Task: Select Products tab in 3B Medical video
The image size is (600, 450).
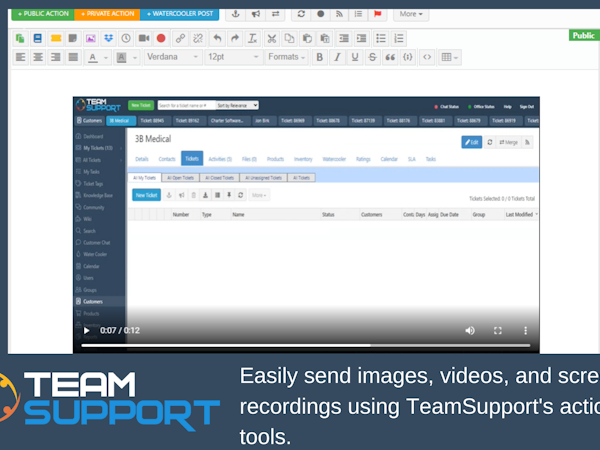Action: 276,159
